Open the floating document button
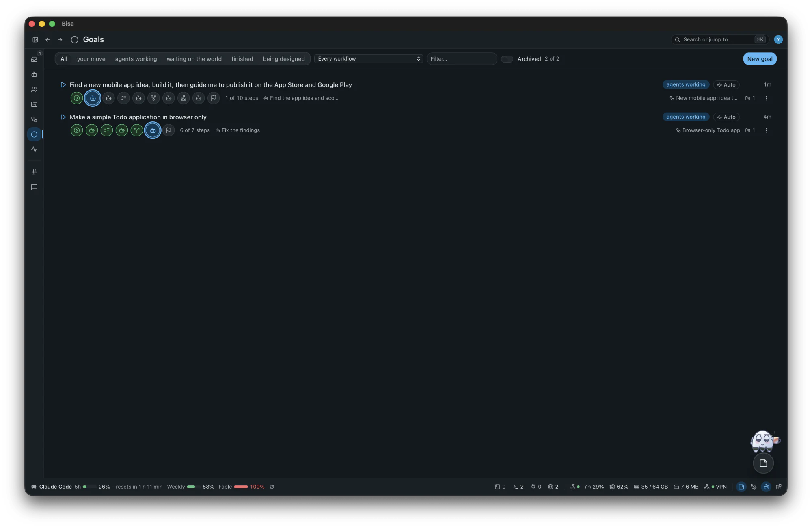This screenshot has height=528, width=812. point(763,463)
